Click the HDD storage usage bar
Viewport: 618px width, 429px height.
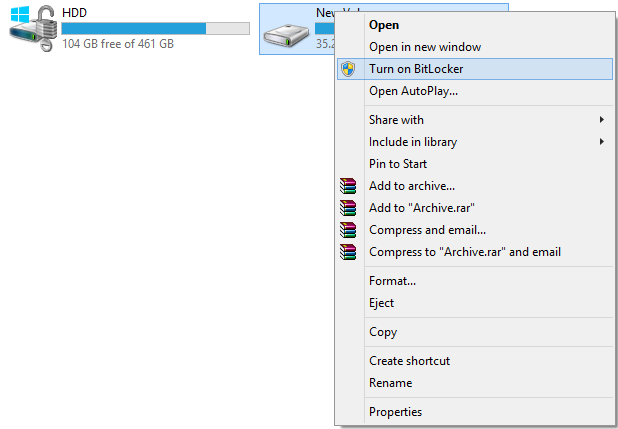(155, 28)
